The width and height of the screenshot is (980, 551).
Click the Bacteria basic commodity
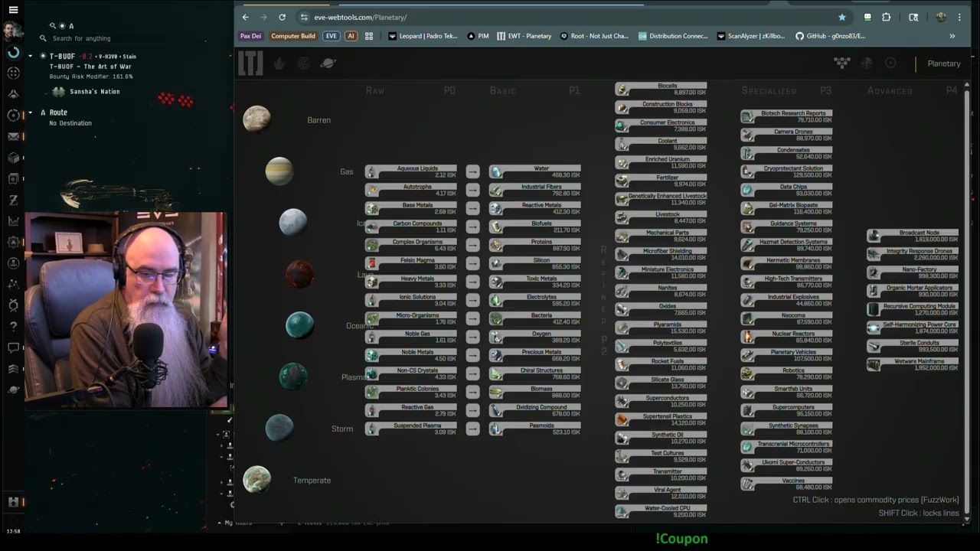pyautogui.click(x=535, y=318)
